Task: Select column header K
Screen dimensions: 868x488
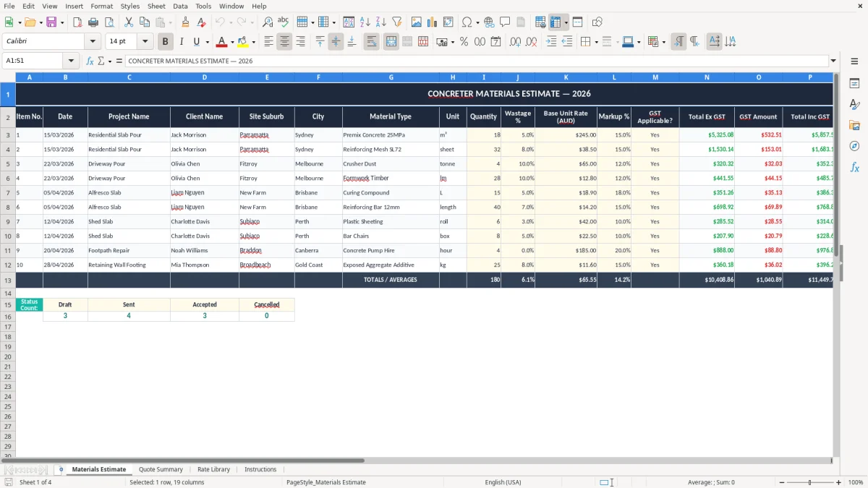Action: coord(566,77)
